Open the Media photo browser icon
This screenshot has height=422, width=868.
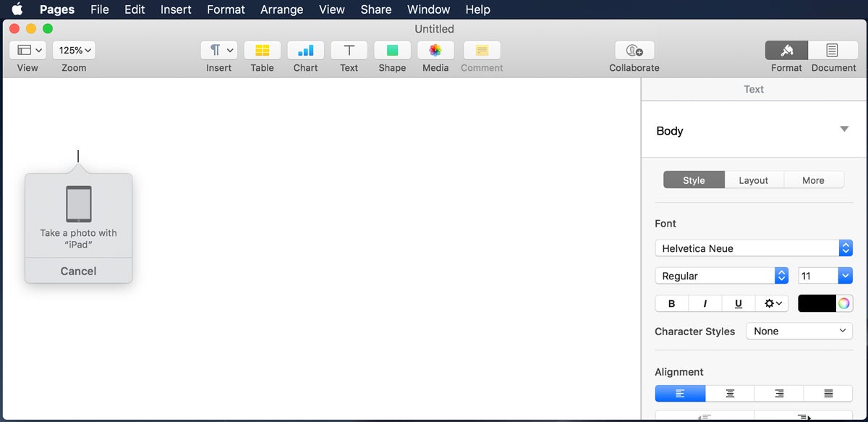pos(435,50)
